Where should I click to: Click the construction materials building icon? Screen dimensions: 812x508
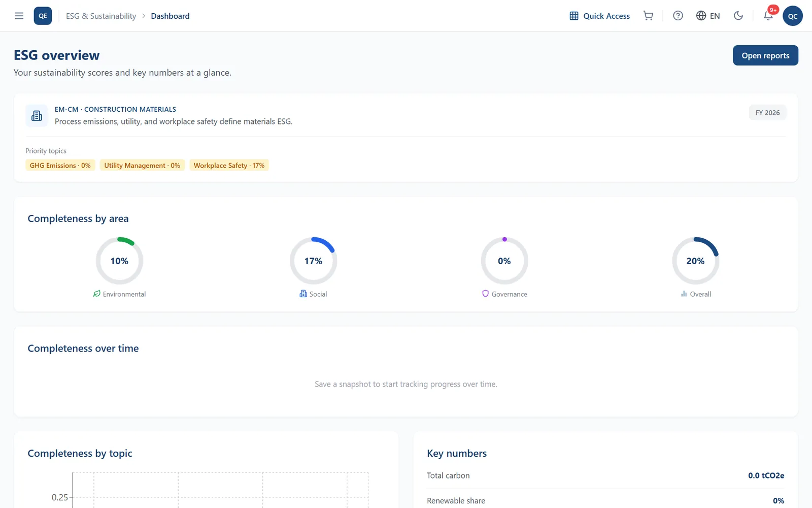pyautogui.click(x=37, y=116)
